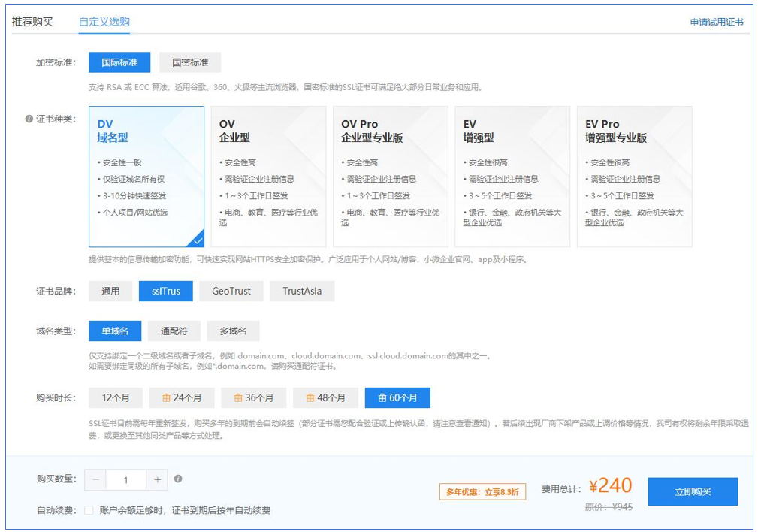Select TrustAsia as certificate brand
758x532 pixels.
click(x=302, y=291)
